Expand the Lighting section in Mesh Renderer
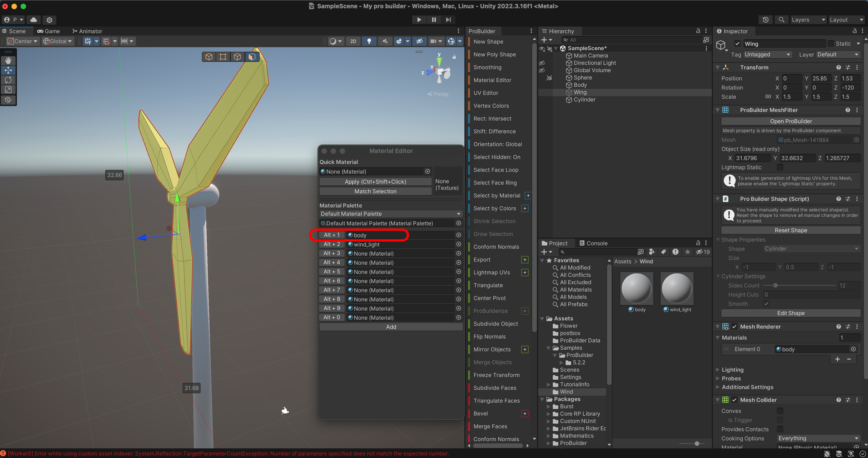This screenshot has width=868, height=458. point(732,370)
